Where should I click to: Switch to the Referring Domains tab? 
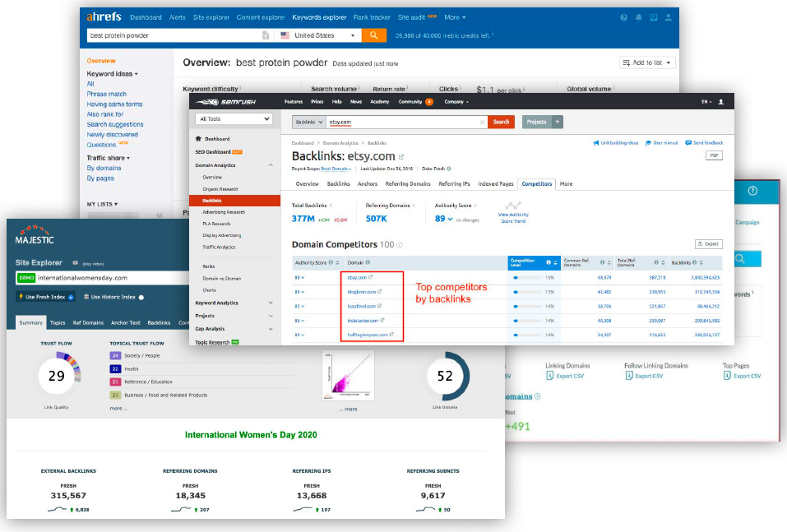click(x=407, y=184)
